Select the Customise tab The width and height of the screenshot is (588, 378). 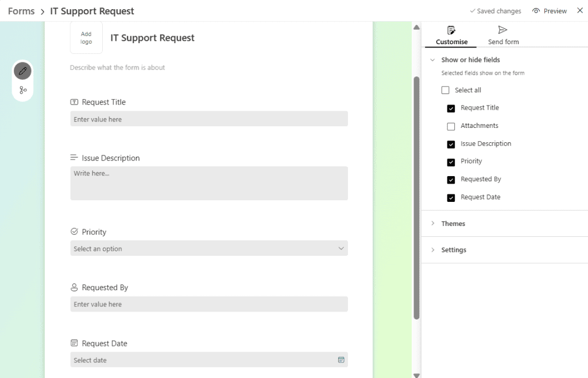[451, 34]
